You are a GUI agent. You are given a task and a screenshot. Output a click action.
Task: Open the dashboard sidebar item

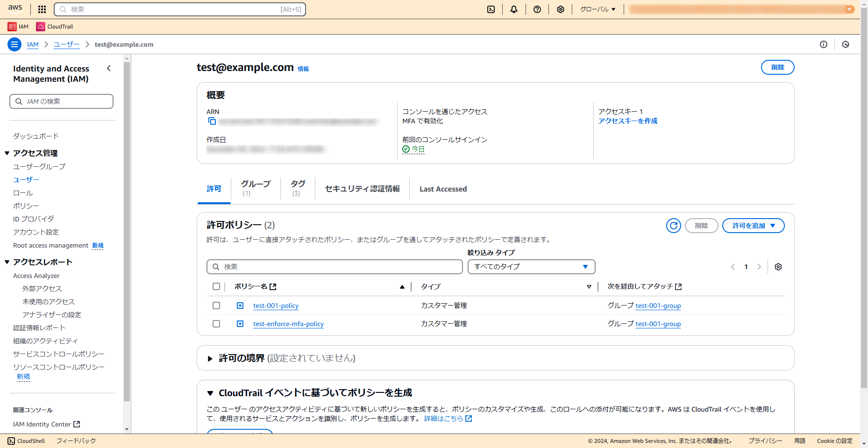[x=36, y=136]
